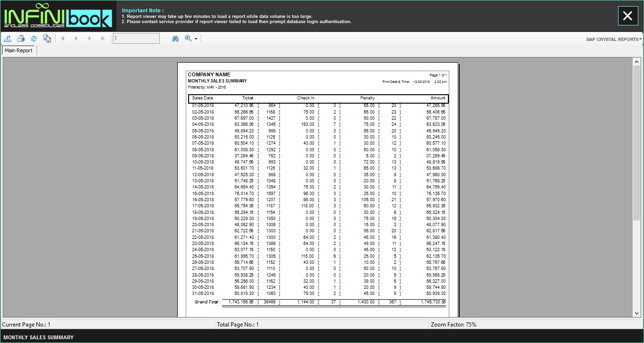The image size is (644, 343).
Task: Print the report via printer icon
Action: pos(21,39)
